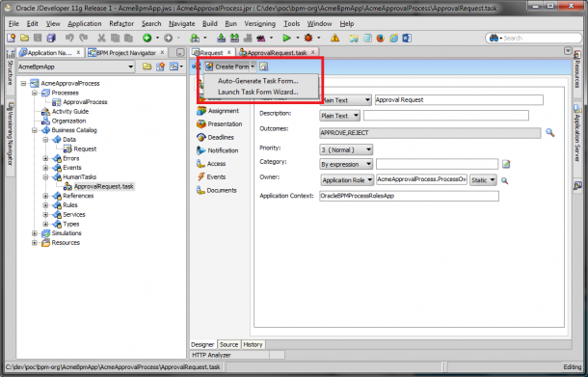Select ApprovalProcess in the tree
588x377 pixels.
point(80,102)
